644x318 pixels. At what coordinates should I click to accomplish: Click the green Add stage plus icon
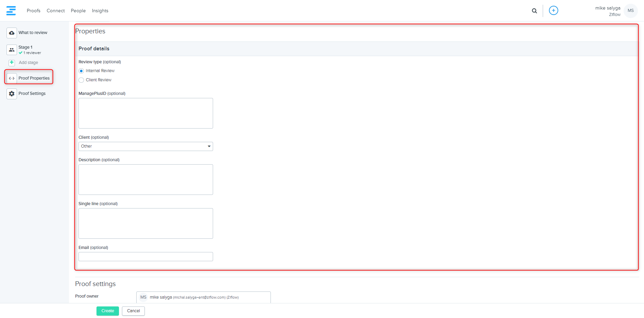click(12, 63)
